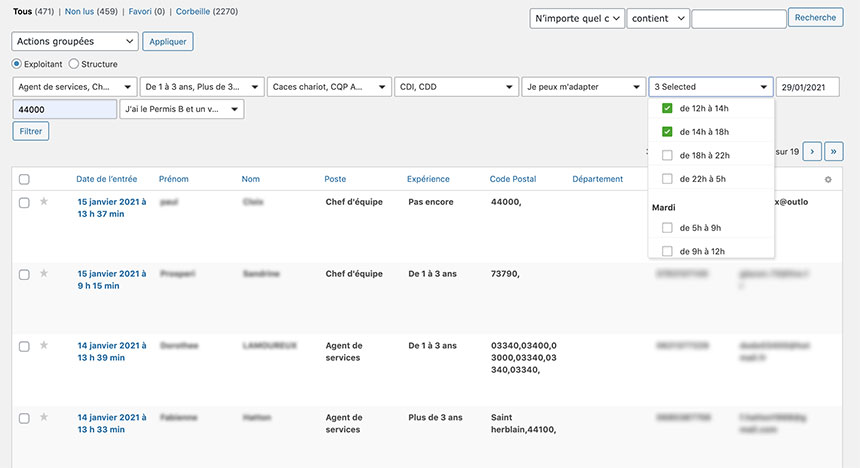The image size is (860, 468).
Task: Show the Tous entries view
Action: pos(22,12)
